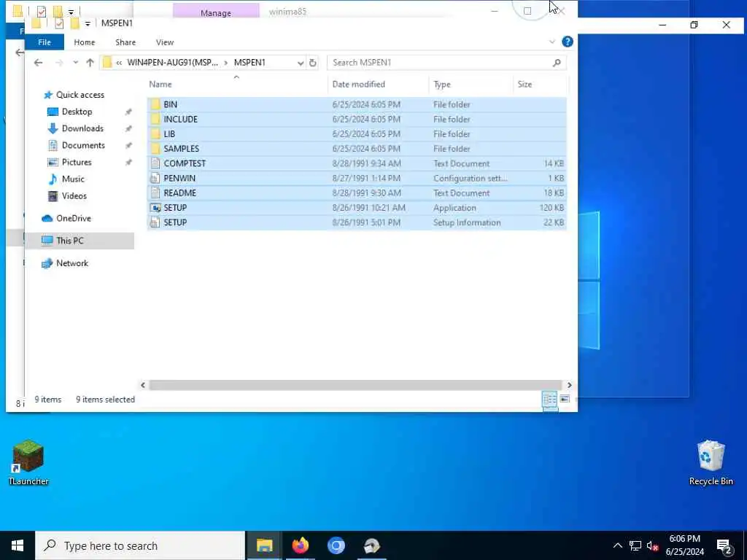Launch Firefox from the taskbar
The image size is (747, 560).
[x=300, y=545]
